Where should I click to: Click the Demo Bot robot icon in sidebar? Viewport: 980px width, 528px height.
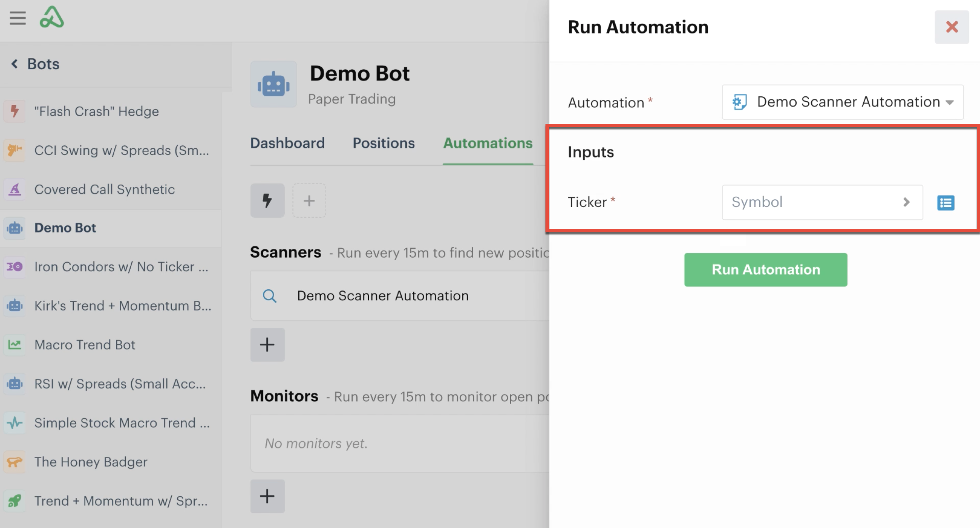click(x=14, y=228)
